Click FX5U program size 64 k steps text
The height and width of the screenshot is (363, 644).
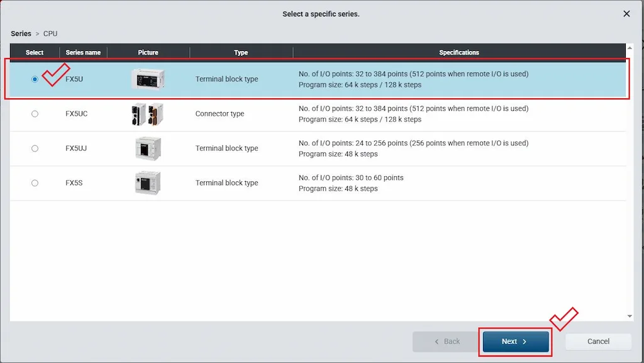(x=360, y=85)
